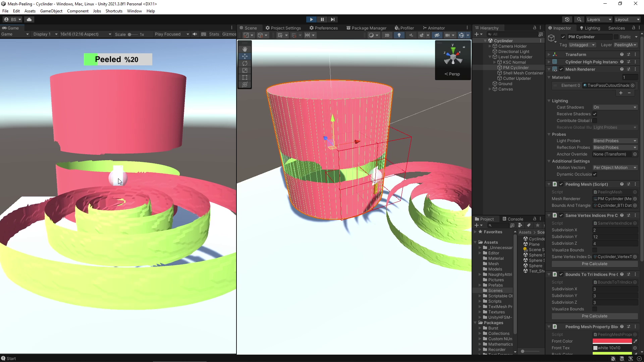
Task: Select the Scale tool in scene toolbar
Action: (x=245, y=70)
